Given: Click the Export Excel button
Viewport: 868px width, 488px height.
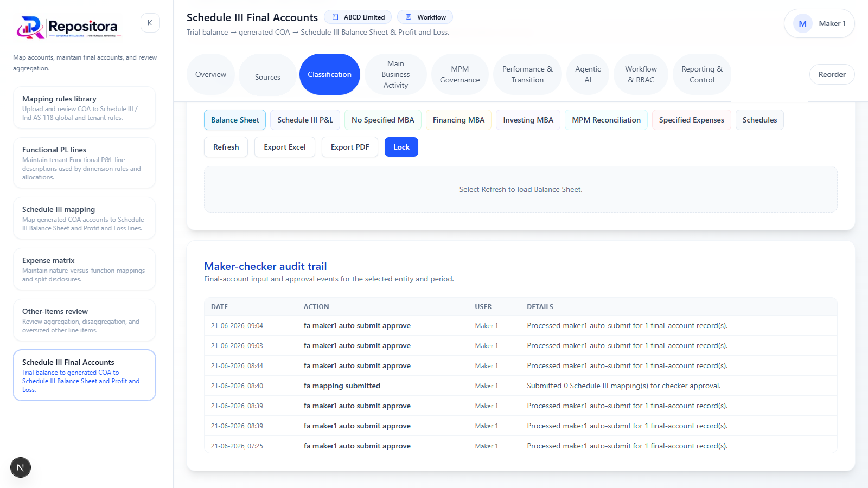Looking at the screenshot, I should (285, 147).
